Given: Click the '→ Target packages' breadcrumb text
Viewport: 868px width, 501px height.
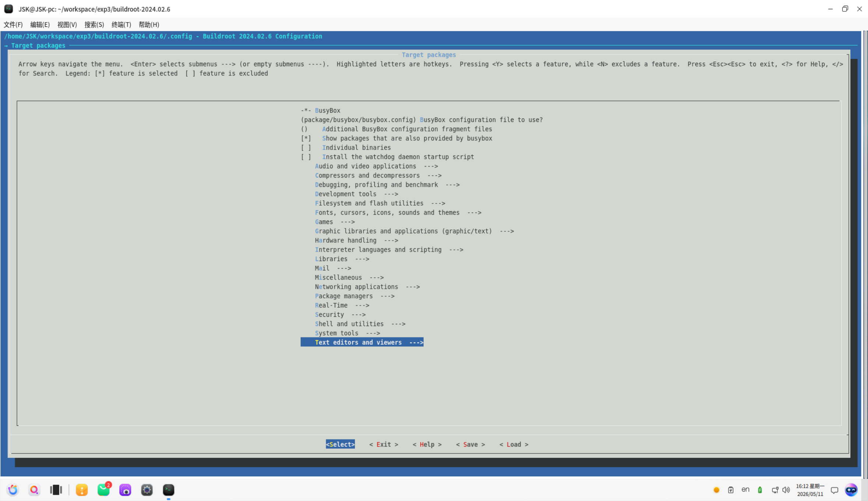Looking at the screenshot, I should pyautogui.click(x=35, y=45).
